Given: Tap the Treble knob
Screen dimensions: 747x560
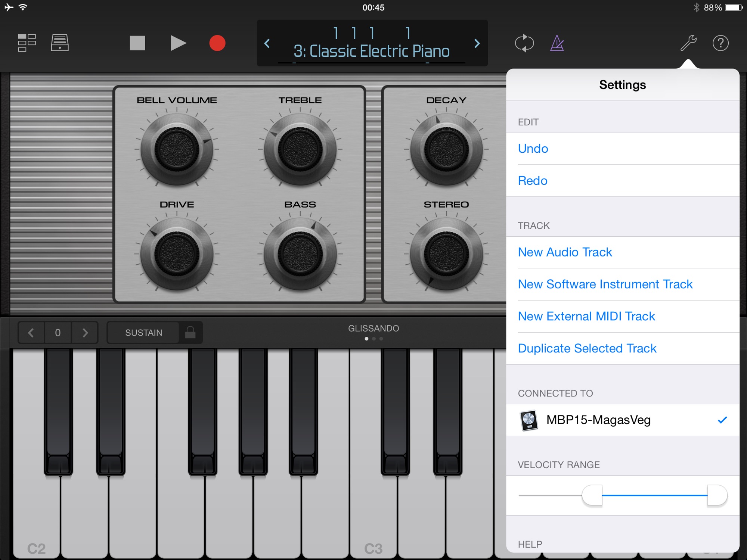Looking at the screenshot, I should 300,149.
